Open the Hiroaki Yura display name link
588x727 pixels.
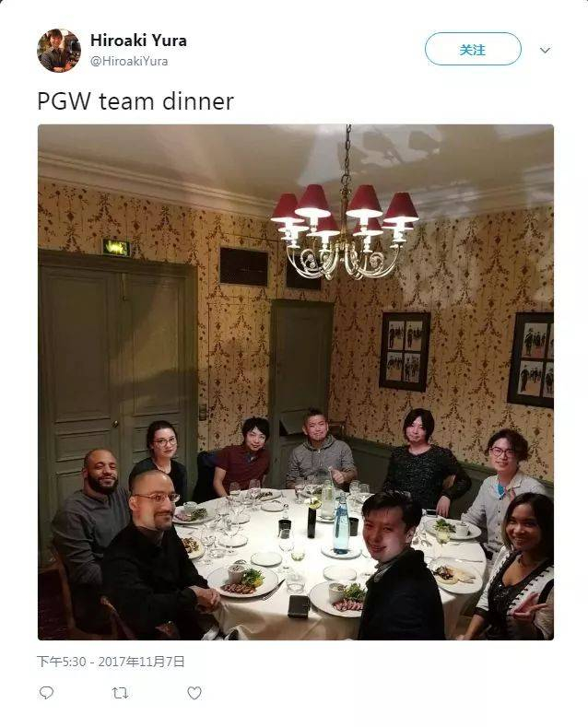pyautogui.click(x=138, y=41)
